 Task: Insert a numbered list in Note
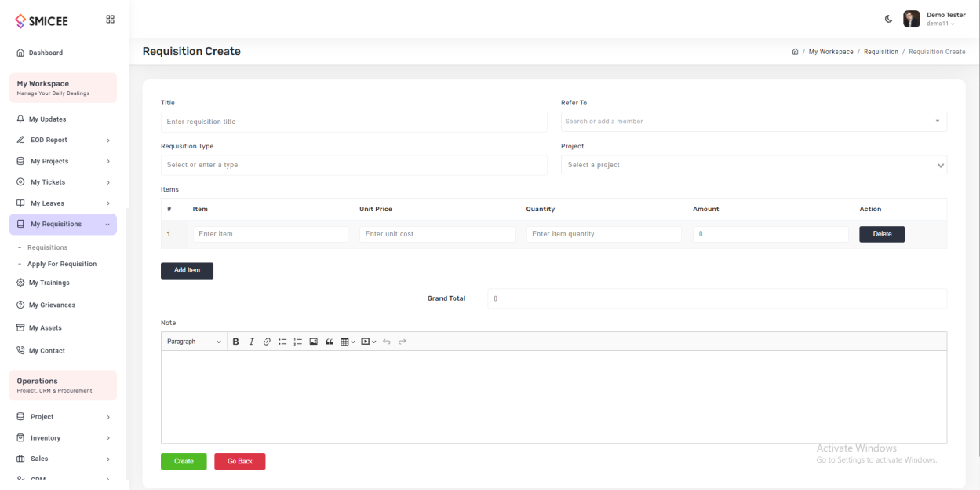298,342
